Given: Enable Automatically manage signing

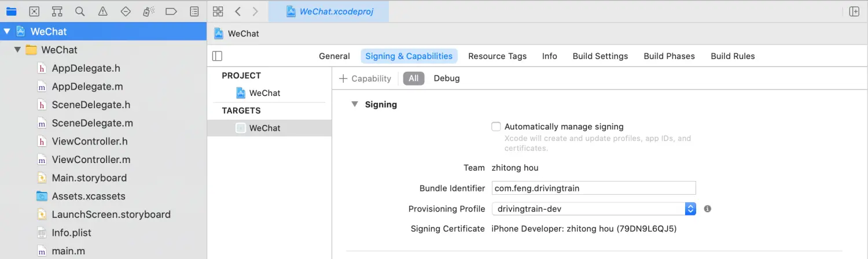Looking at the screenshot, I should (496, 127).
